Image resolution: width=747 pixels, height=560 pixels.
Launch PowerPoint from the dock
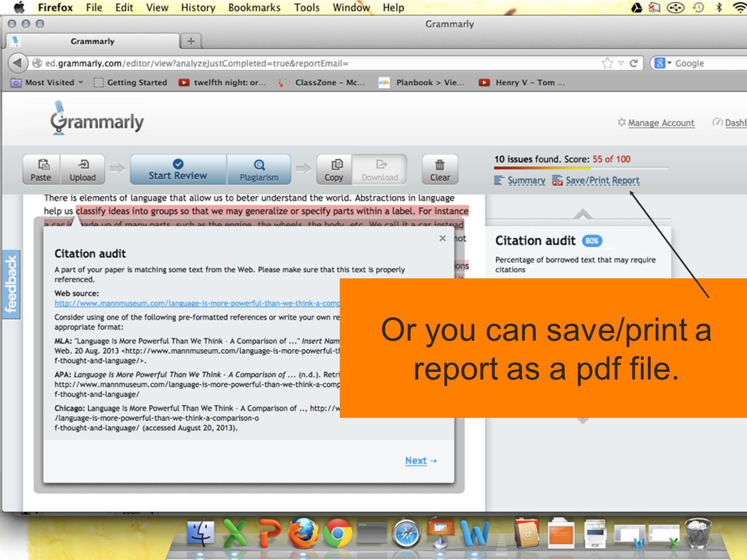tap(269, 533)
